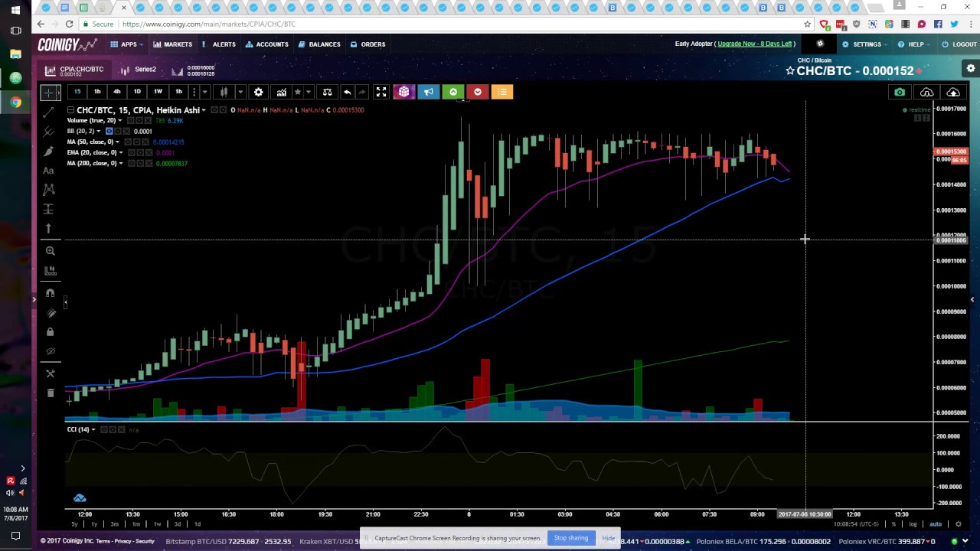Take a chart snapshot with camera icon
The height and width of the screenshot is (551, 980).
(x=900, y=93)
